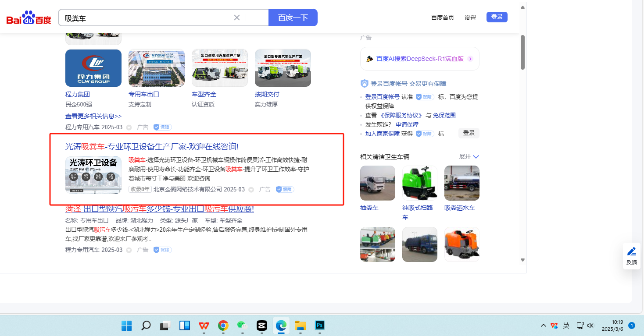Open the CapCut app in the taskbar
Screen dimensions: 644x336
click(x=261, y=325)
